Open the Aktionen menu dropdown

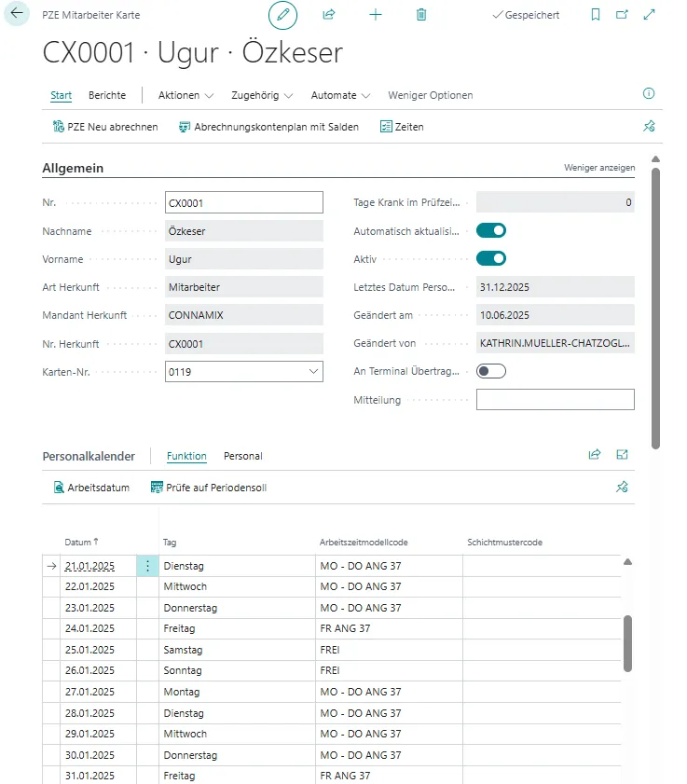[x=185, y=95]
